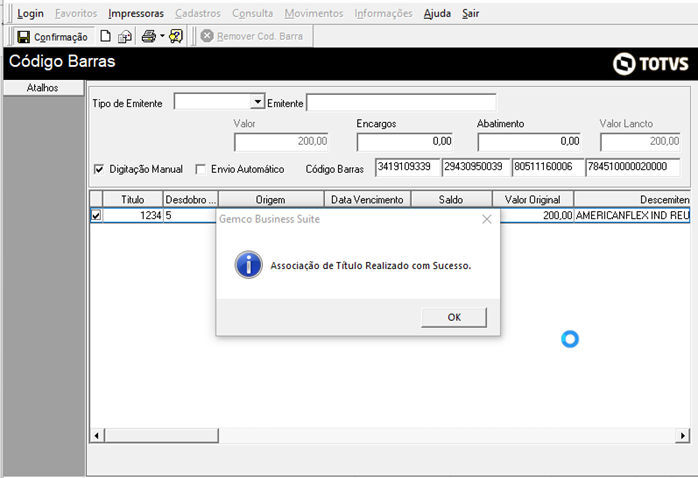
Task: Click the Abatimento input field
Action: click(529, 142)
